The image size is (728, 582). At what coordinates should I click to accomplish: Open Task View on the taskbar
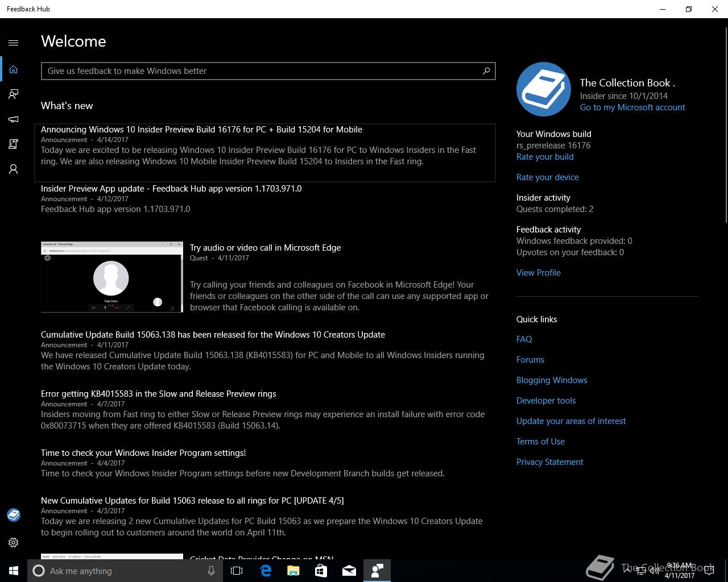click(237, 571)
